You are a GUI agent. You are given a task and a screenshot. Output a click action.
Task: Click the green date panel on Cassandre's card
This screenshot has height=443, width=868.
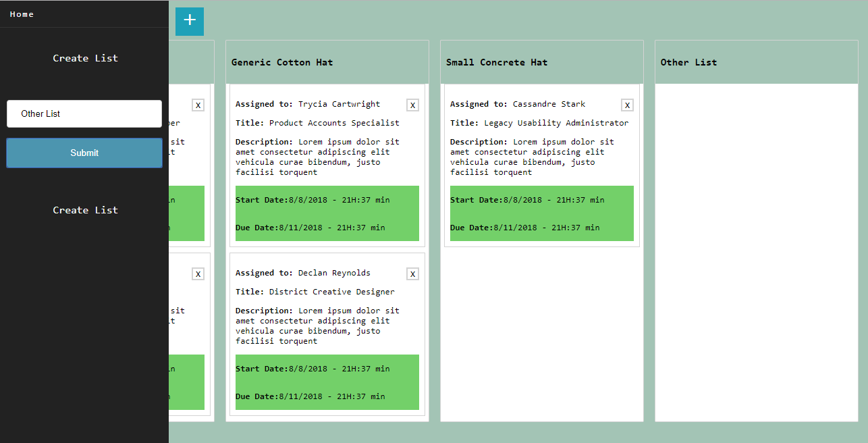tap(541, 213)
